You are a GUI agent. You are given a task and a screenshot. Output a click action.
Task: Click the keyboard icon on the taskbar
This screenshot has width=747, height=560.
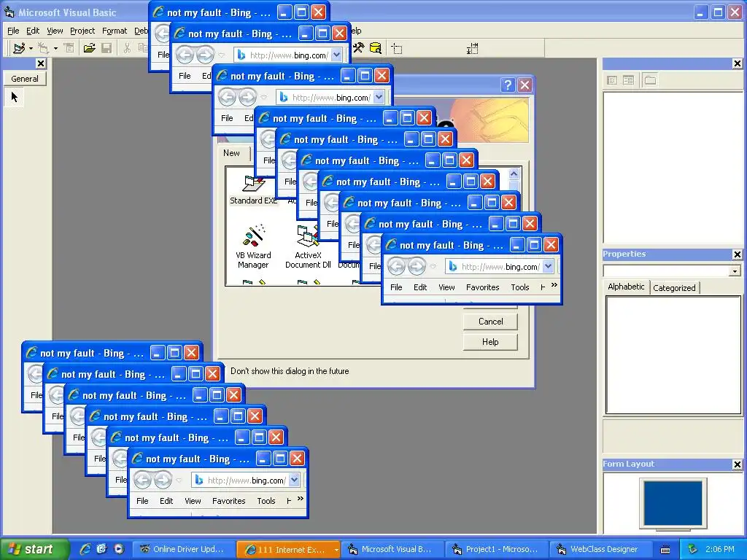(x=665, y=550)
